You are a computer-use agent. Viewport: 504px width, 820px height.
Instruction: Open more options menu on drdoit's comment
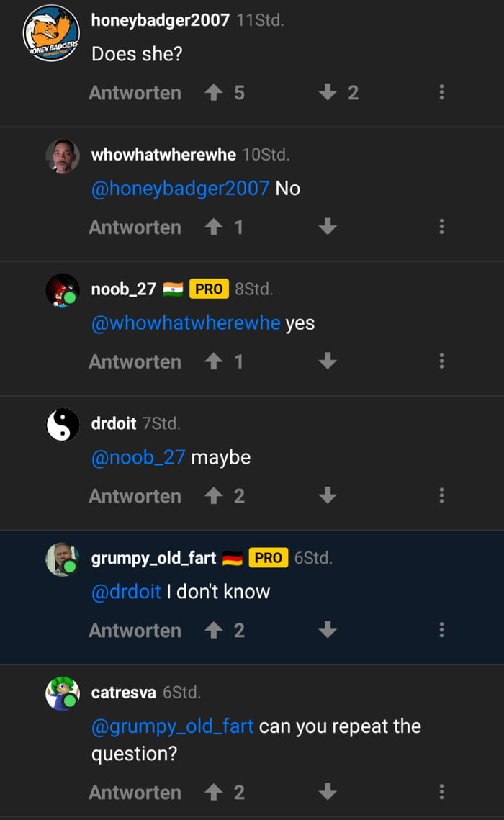pos(441,496)
